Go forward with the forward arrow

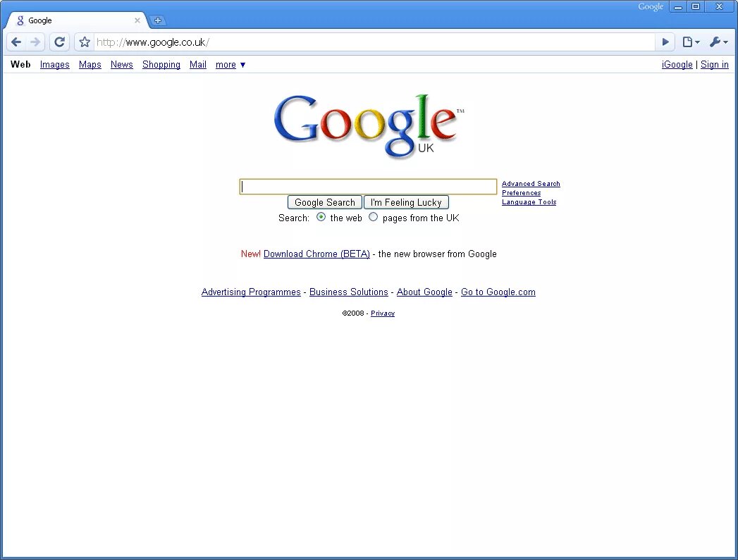[x=35, y=42]
